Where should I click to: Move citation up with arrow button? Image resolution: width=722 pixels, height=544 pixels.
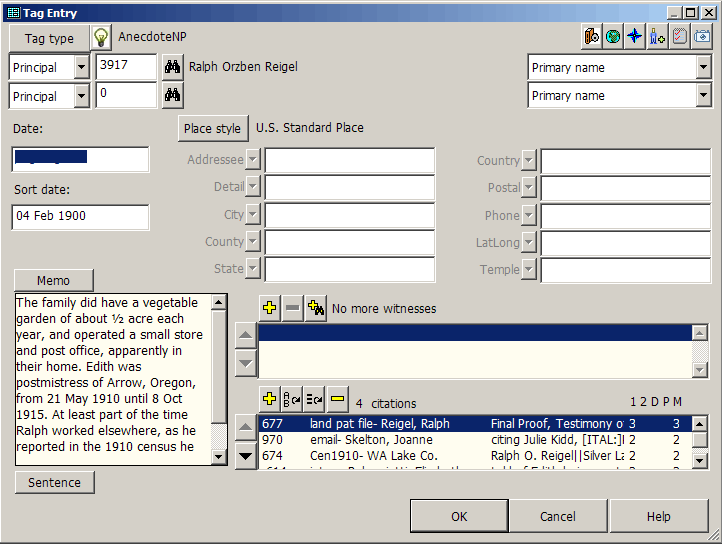pos(246,428)
